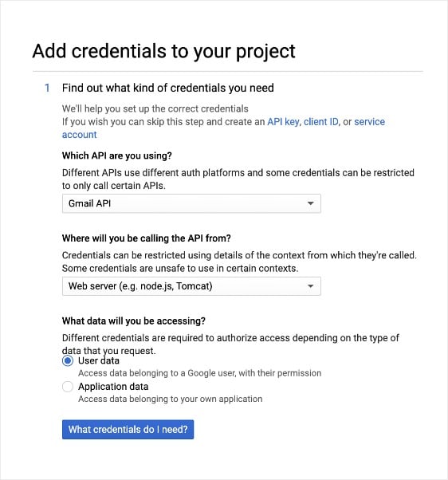Viewport: 448px width, 480px height.
Task: Click the step number 1 indicator
Action: coord(47,89)
